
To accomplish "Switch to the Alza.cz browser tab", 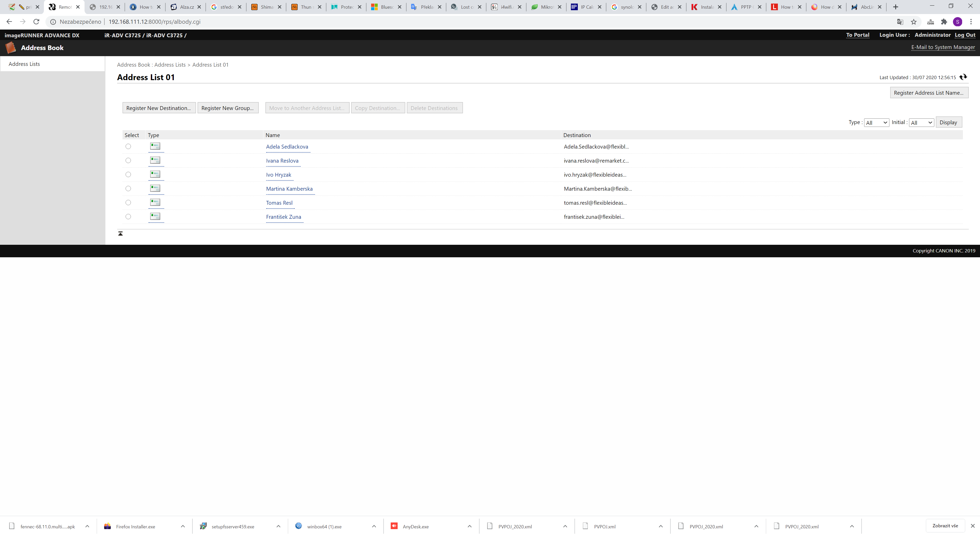I will 186,7.
